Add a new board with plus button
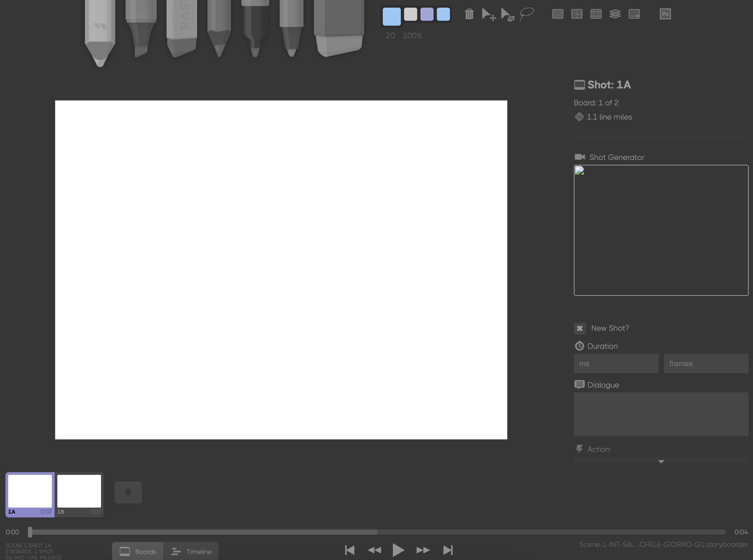The image size is (753, 560). pos(128,492)
